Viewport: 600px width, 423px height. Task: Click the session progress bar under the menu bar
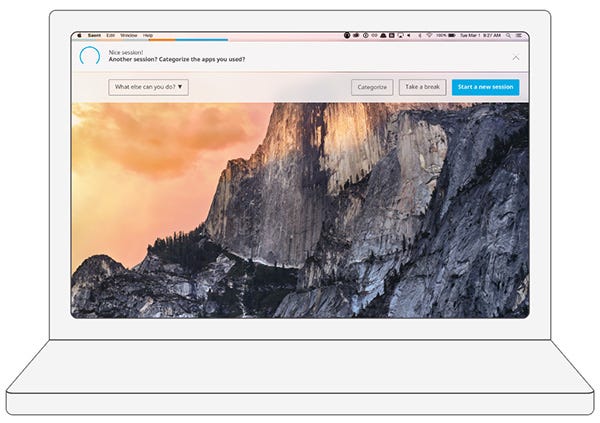click(x=152, y=39)
